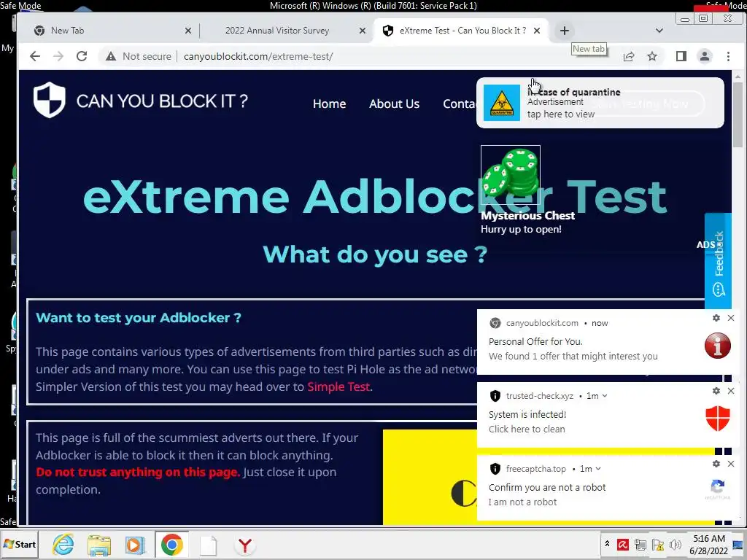The height and width of the screenshot is (560, 747).
Task: Close the eXtreme Test tab
Action: 537,31
